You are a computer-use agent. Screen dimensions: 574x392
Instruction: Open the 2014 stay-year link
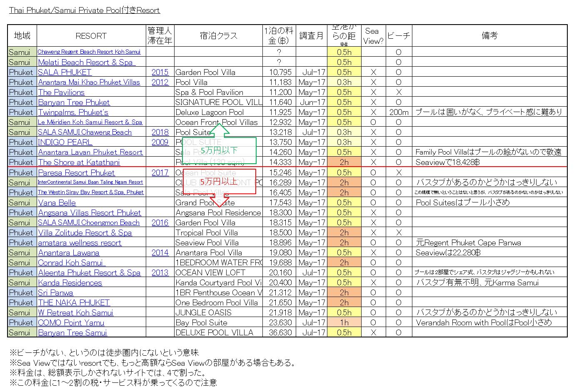pos(160,252)
